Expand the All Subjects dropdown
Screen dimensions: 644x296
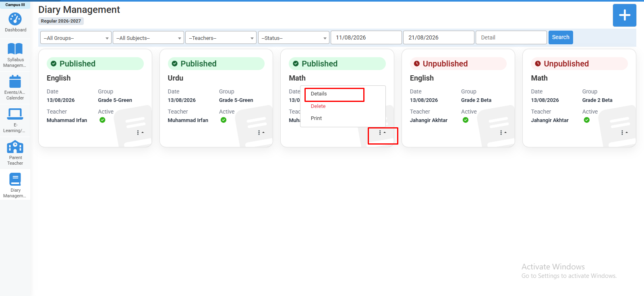click(148, 38)
